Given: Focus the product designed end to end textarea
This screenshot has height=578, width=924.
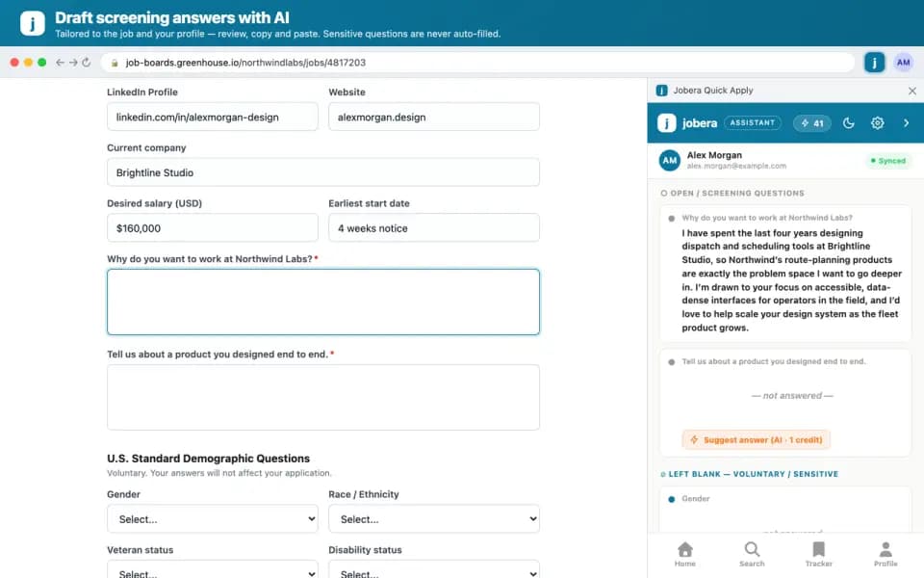Looking at the screenshot, I should point(323,397).
